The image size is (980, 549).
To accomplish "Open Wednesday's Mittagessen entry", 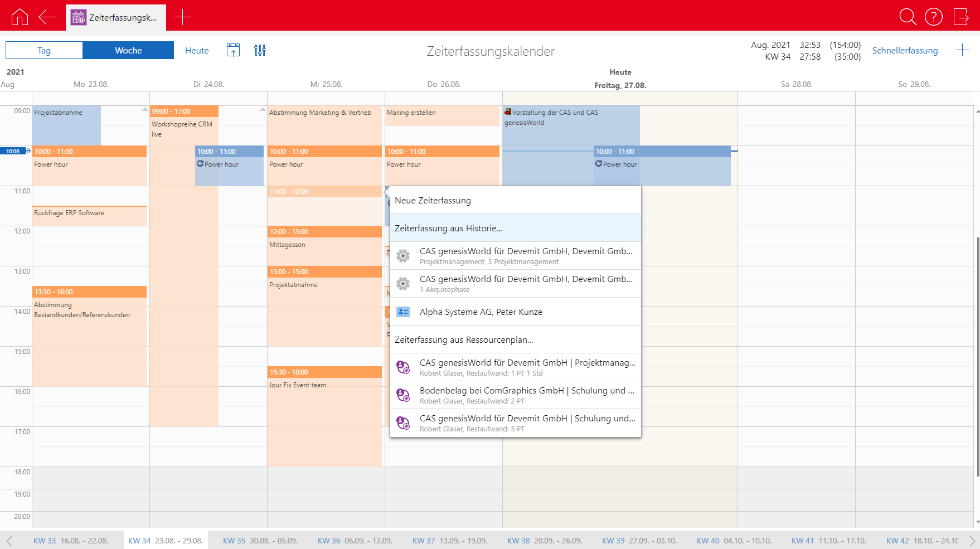I will point(324,246).
